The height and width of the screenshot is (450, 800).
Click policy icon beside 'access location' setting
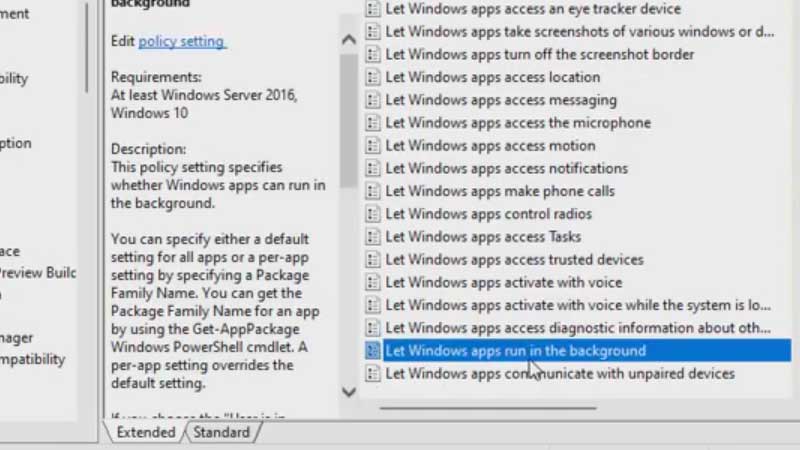(x=373, y=78)
